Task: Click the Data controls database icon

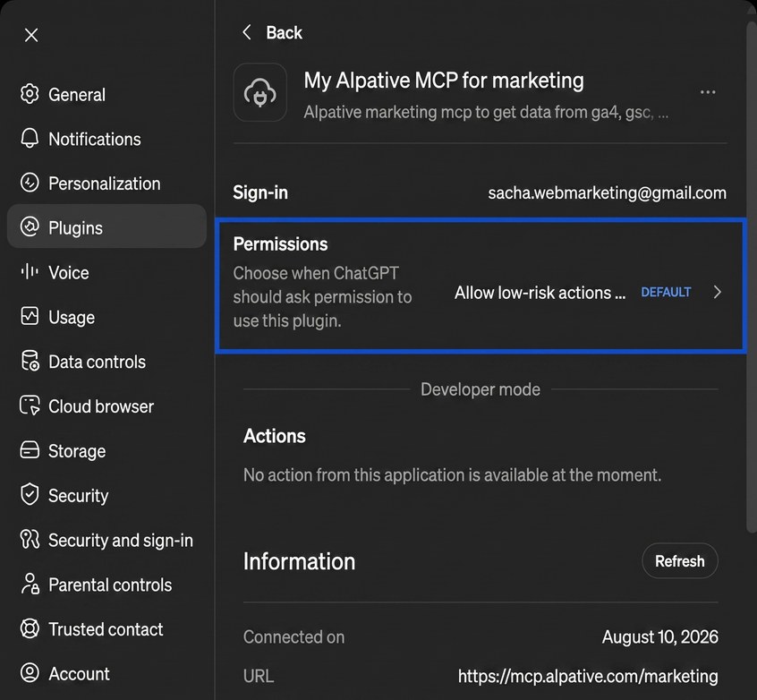Action: click(x=30, y=361)
